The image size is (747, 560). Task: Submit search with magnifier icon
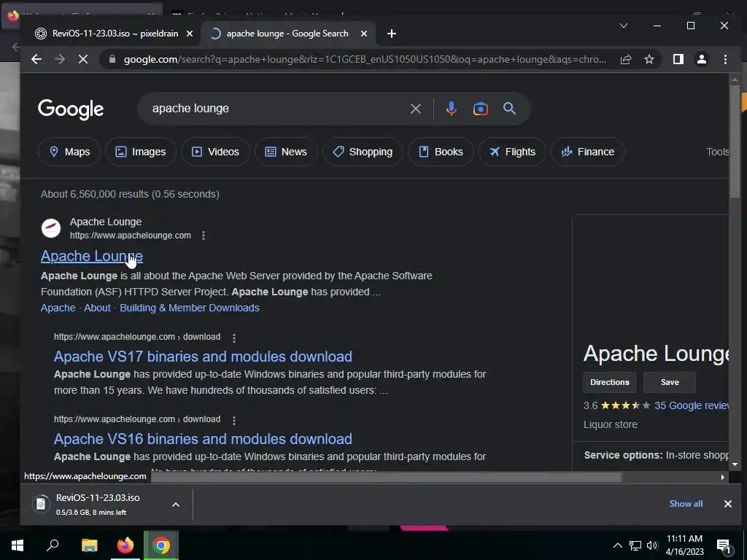click(509, 109)
